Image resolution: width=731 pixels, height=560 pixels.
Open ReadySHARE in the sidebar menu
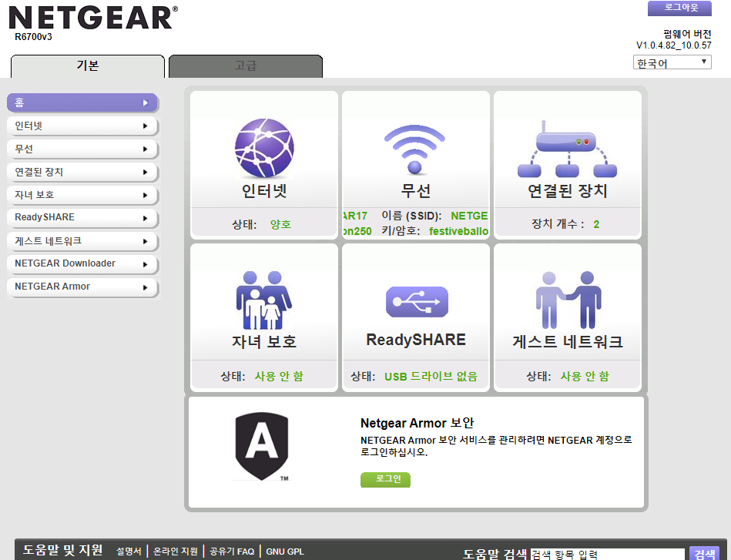point(82,218)
